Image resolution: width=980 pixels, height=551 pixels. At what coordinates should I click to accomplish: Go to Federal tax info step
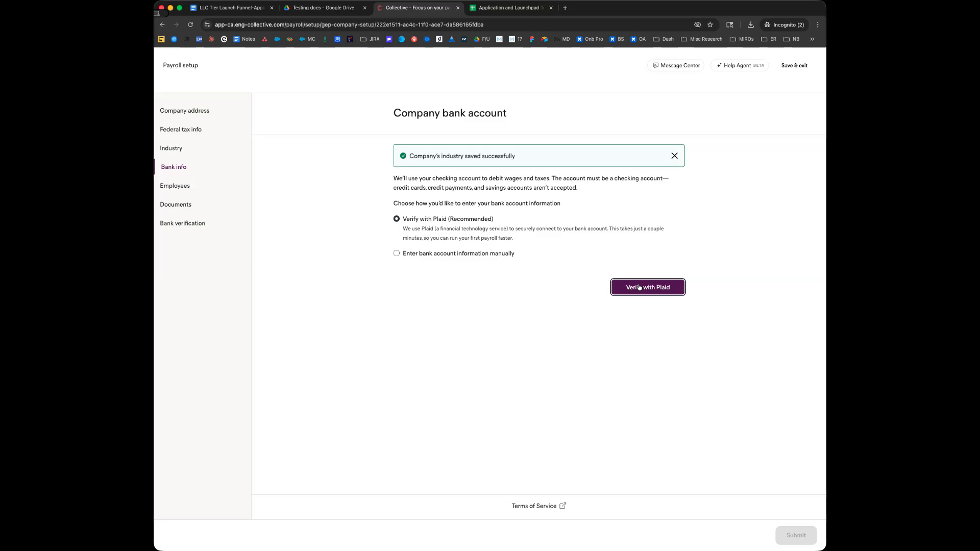[181, 130]
